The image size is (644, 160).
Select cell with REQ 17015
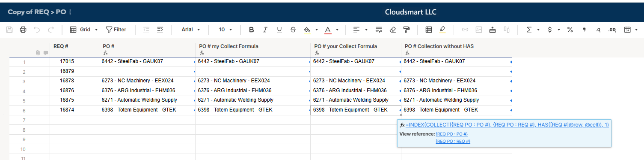(74, 62)
